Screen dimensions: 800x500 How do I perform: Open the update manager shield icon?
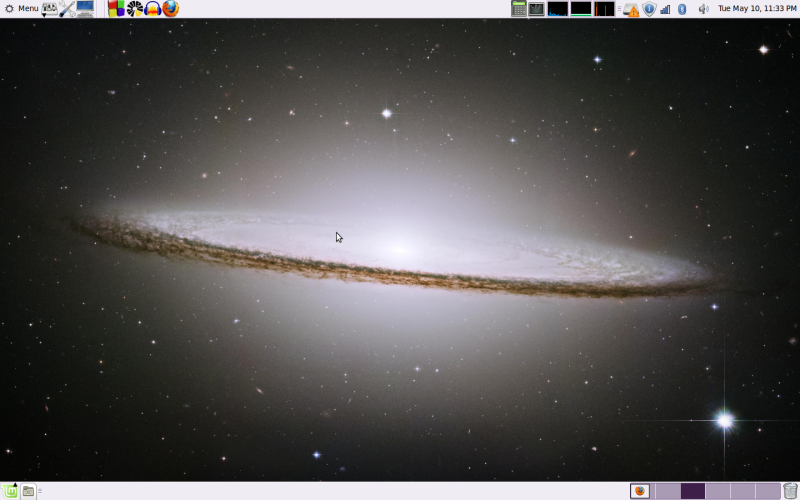(649, 9)
